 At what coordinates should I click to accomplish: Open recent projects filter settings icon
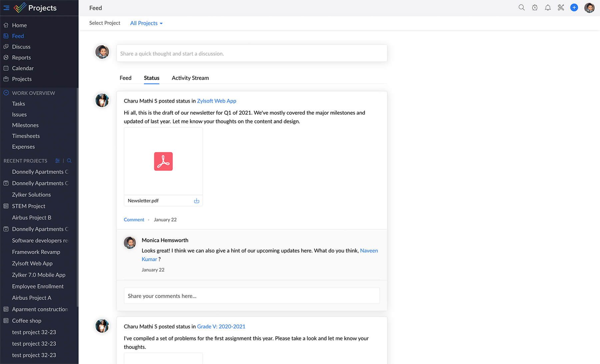point(57,161)
